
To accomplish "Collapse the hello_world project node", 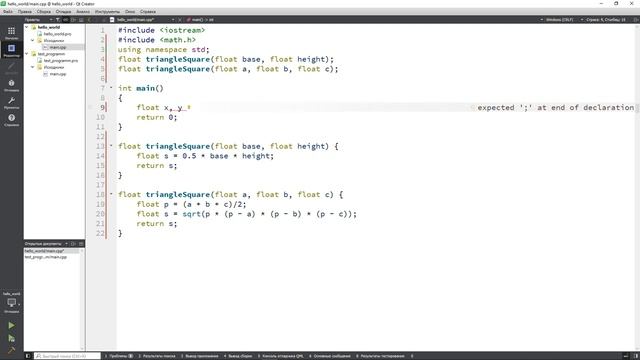I will click(x=27, y=27).
